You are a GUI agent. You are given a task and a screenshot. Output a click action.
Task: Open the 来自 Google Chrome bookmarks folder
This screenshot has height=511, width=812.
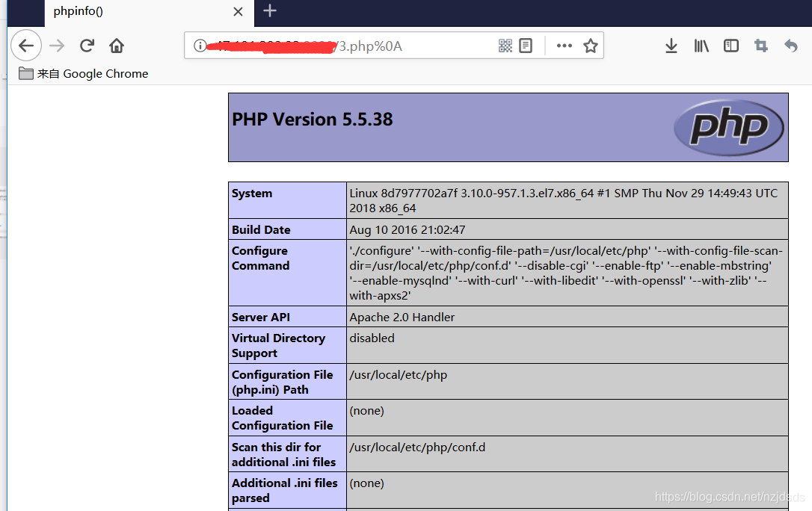(x=84, y=73)
